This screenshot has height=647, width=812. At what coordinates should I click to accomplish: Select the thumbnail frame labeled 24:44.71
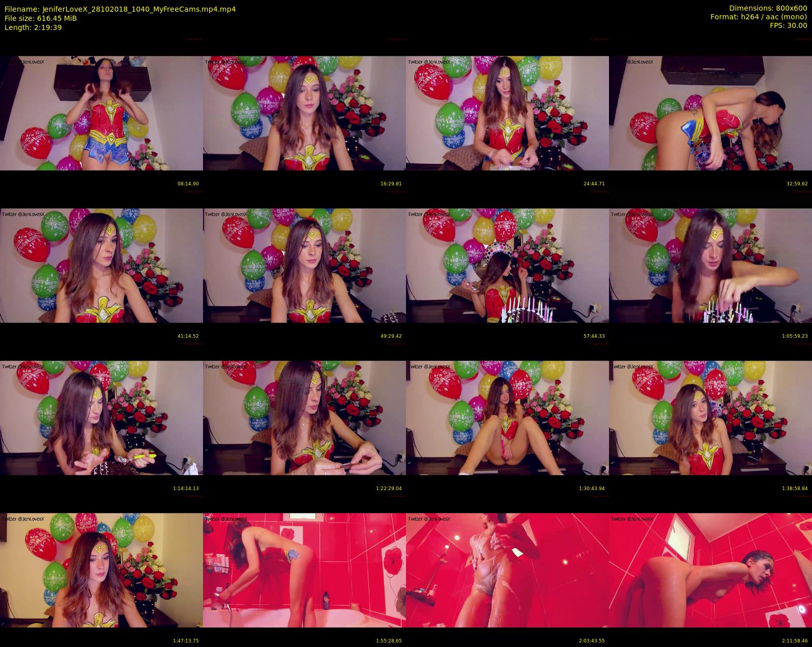[507, 113]
